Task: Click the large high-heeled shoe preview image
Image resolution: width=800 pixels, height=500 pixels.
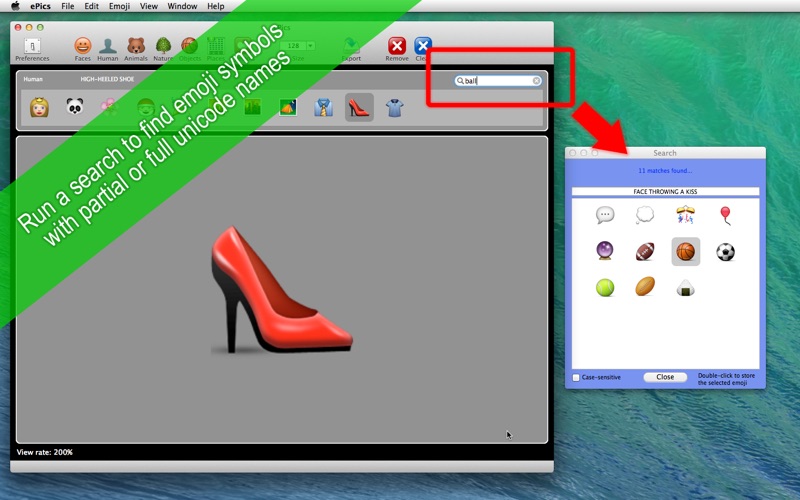Action: (282, 289)
